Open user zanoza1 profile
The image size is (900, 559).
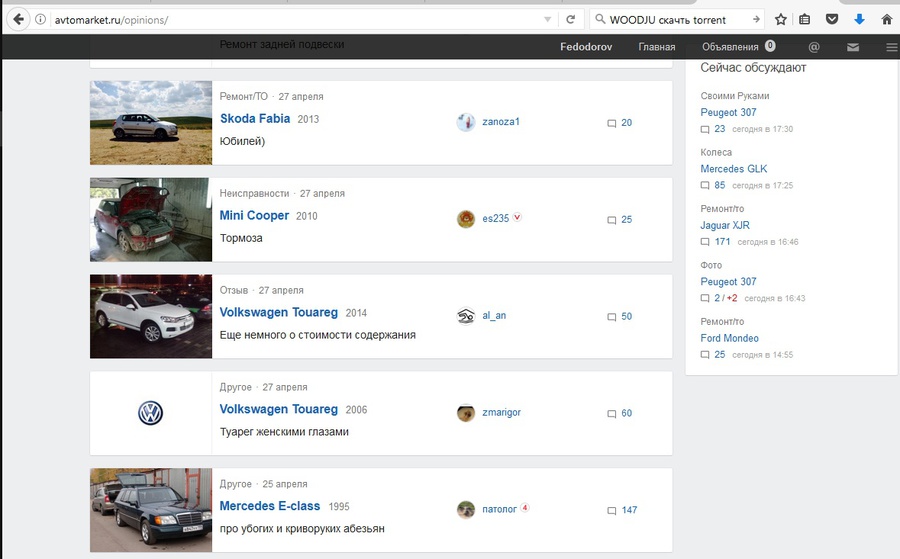501,122
